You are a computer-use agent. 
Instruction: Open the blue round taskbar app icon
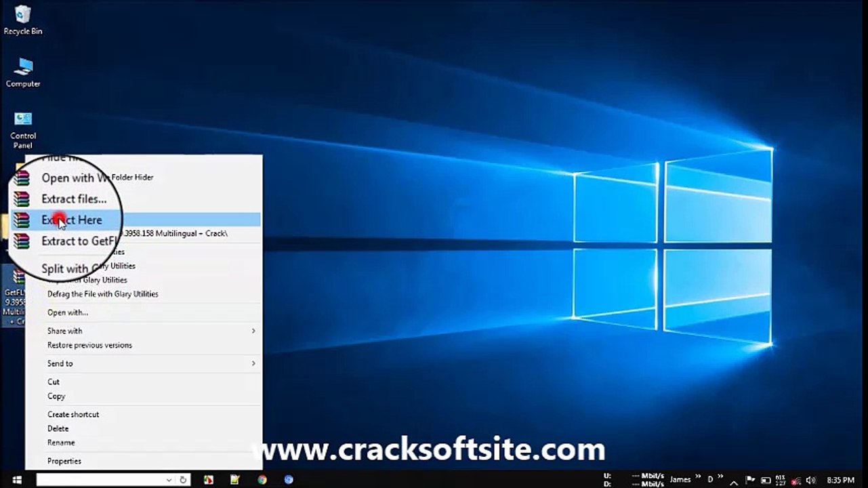(x=289, y=480)
